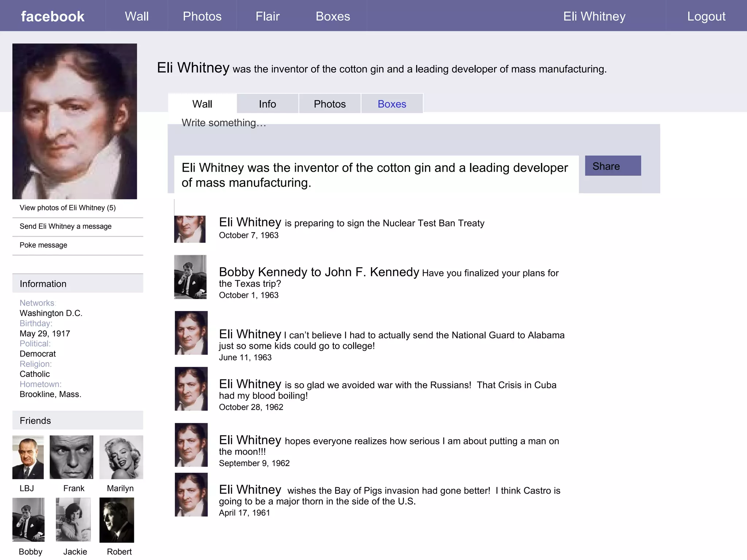Click Robert friend photo
747x560 pixels.
pyautogui.click(x=117, y=520)
